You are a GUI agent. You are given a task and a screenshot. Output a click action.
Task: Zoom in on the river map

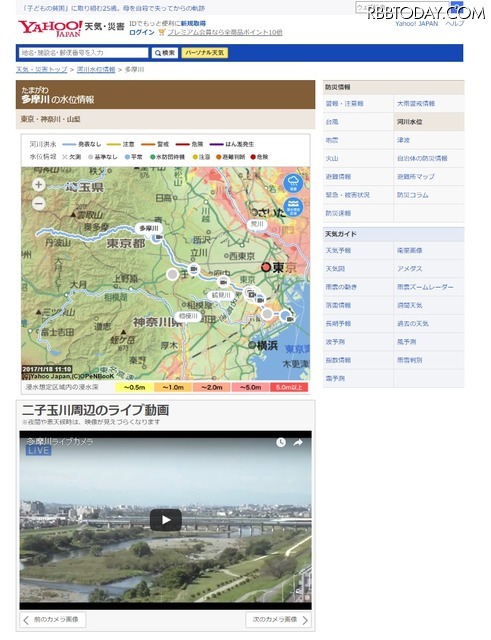click(39, 185)
